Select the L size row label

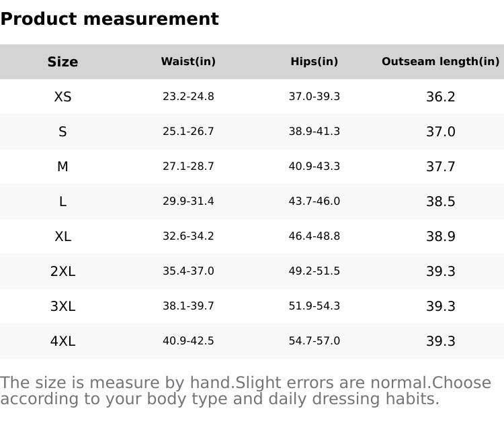[62, 201]
